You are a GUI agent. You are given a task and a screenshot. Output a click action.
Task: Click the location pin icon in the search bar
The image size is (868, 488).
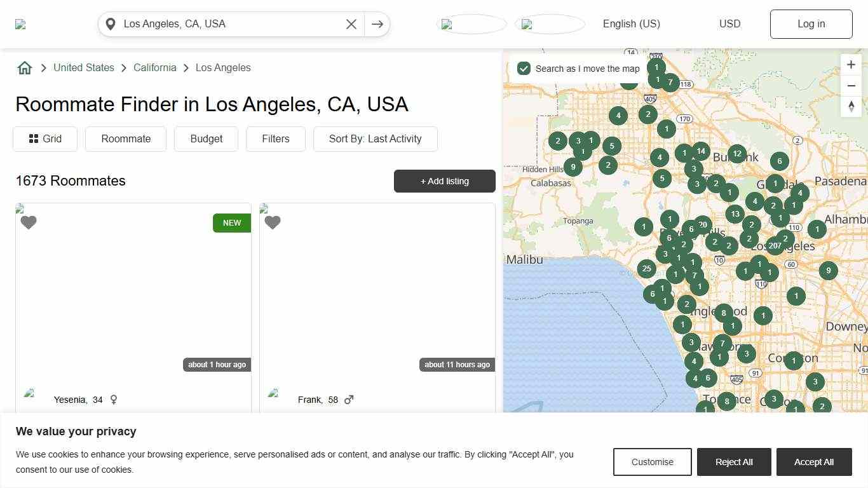click(111, 24)
